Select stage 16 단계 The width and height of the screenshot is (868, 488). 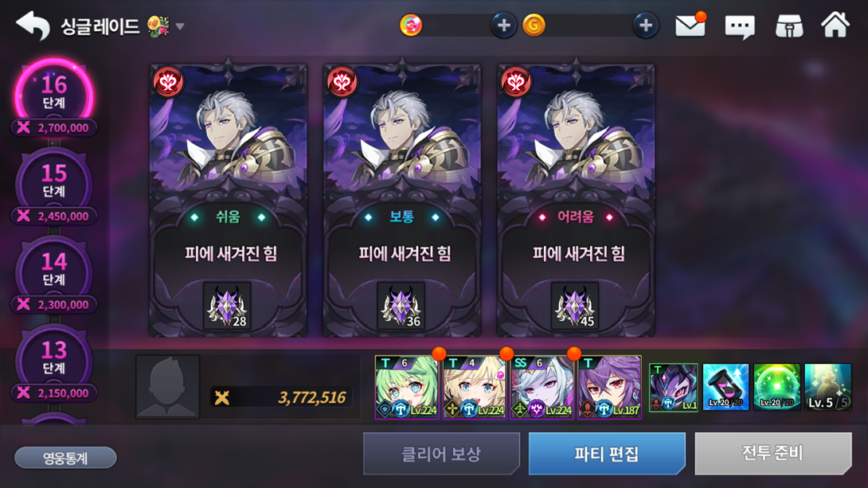[53, 92]
